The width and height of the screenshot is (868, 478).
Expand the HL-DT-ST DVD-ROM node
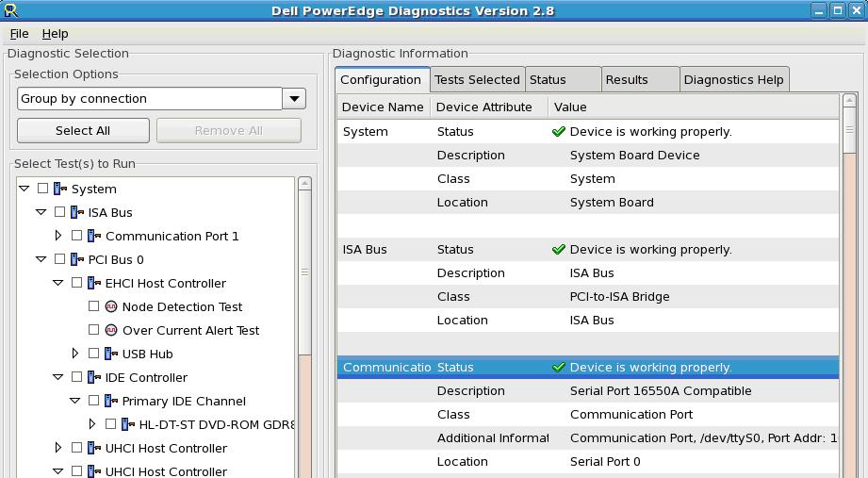92,423
